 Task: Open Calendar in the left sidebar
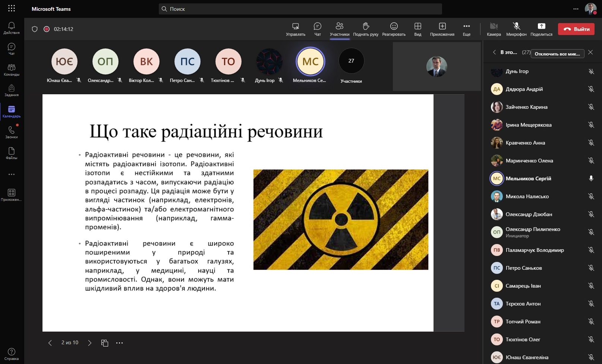(x=12, y=111)
